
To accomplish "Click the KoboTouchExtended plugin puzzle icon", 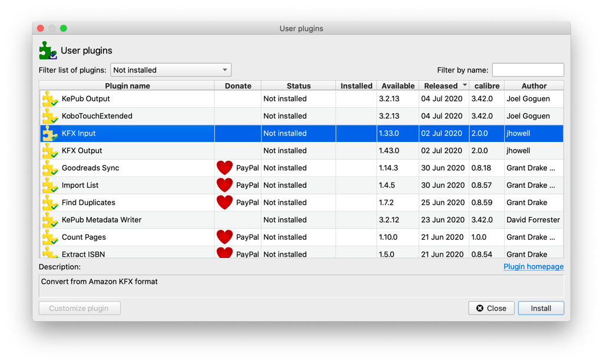I will (49, 116).
